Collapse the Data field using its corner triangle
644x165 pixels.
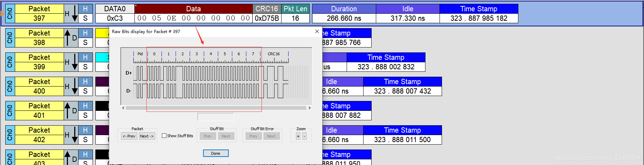pyautogui.click(x=136, y=6)
